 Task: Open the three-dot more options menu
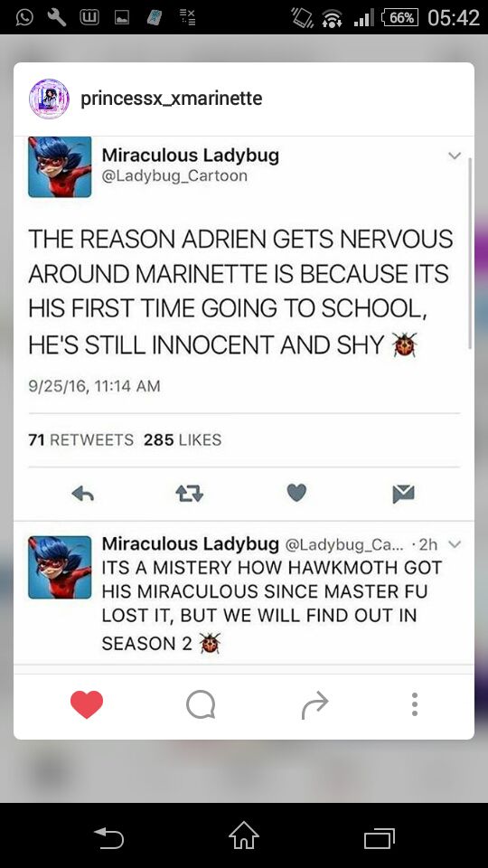(x=415, y=704)
